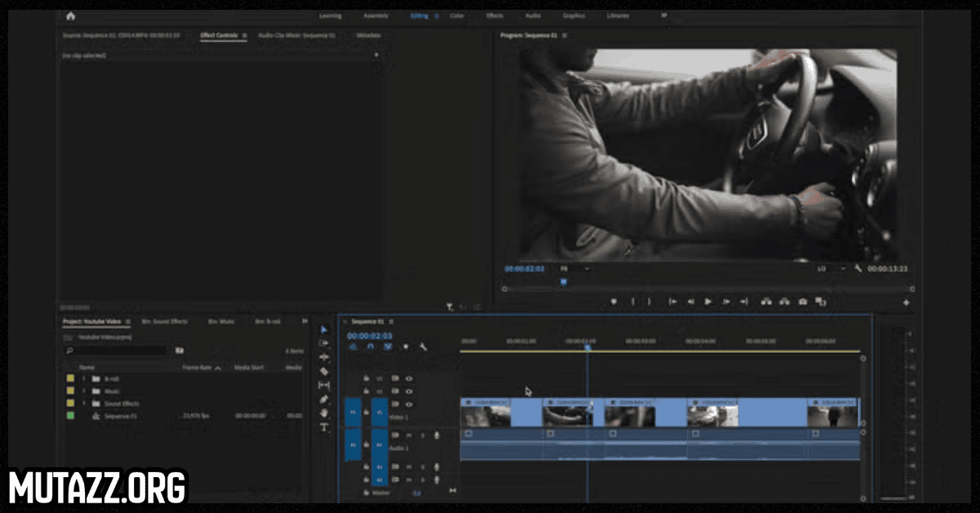Click the Export Frame camera icon
The image size is (980, 513).
pyautogui.click(x=803, y=301)
